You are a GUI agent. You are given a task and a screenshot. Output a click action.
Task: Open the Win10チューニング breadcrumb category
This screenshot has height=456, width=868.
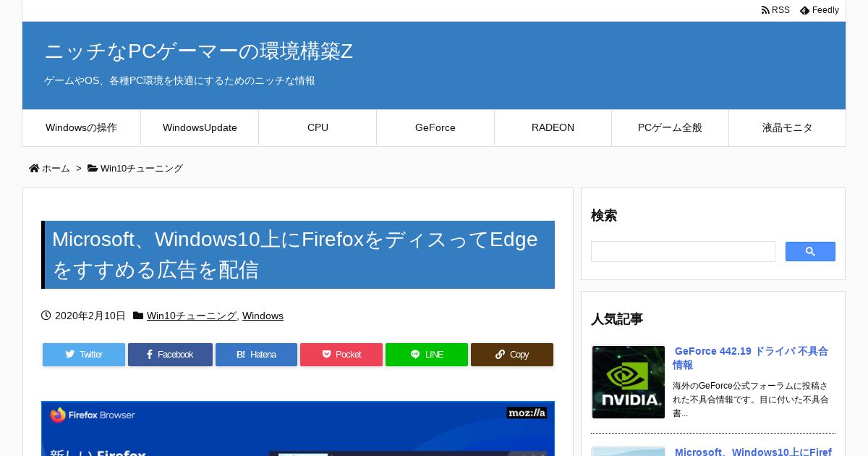(x=141, y=168)
